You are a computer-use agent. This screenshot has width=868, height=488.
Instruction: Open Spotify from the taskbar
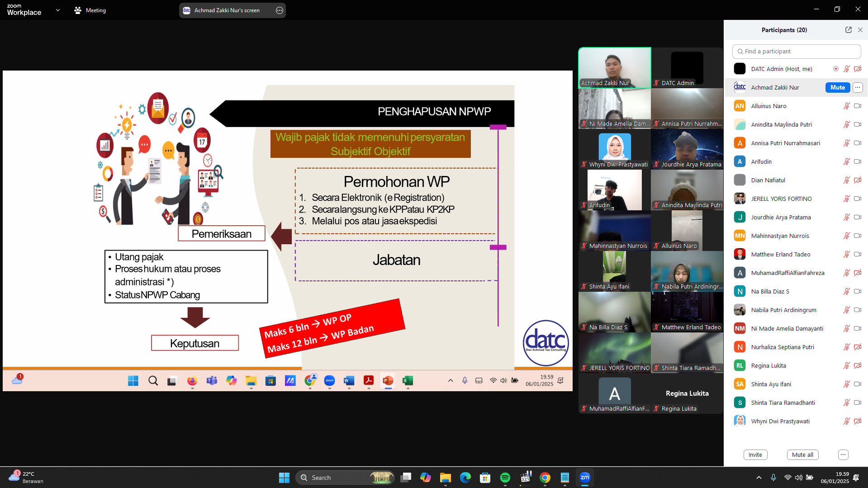(x=505, y=478)
